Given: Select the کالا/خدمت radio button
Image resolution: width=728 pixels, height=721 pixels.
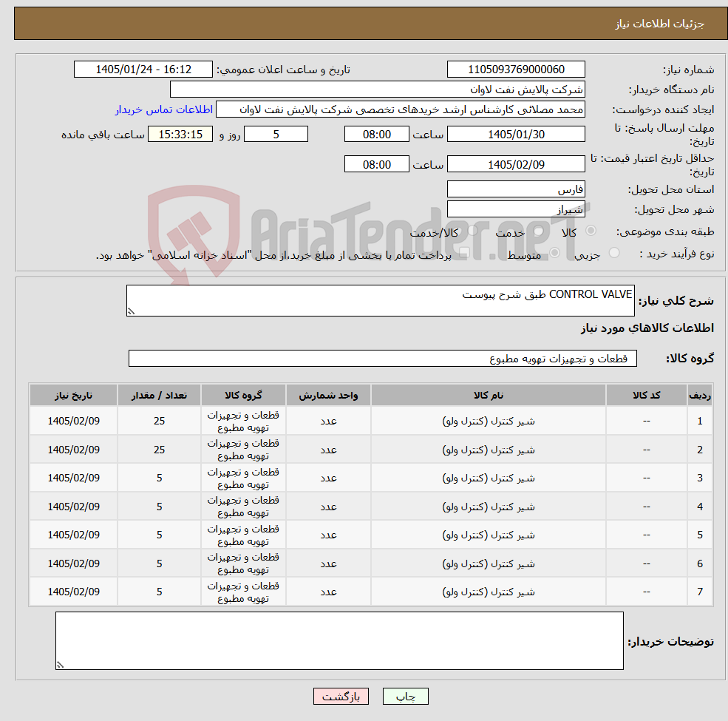Looking at the screenshot, I should click(472, 231).
